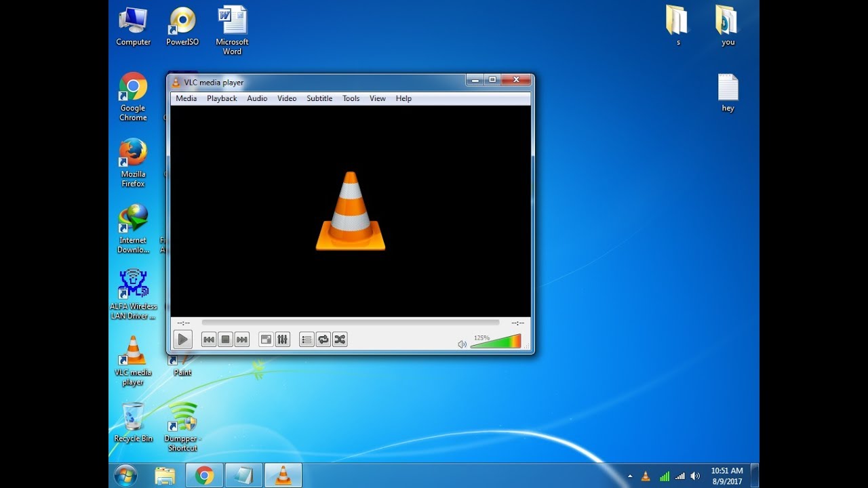The image size is (868, 488).
Task: Select the hey text file
Action: click(x=728, y=93)
